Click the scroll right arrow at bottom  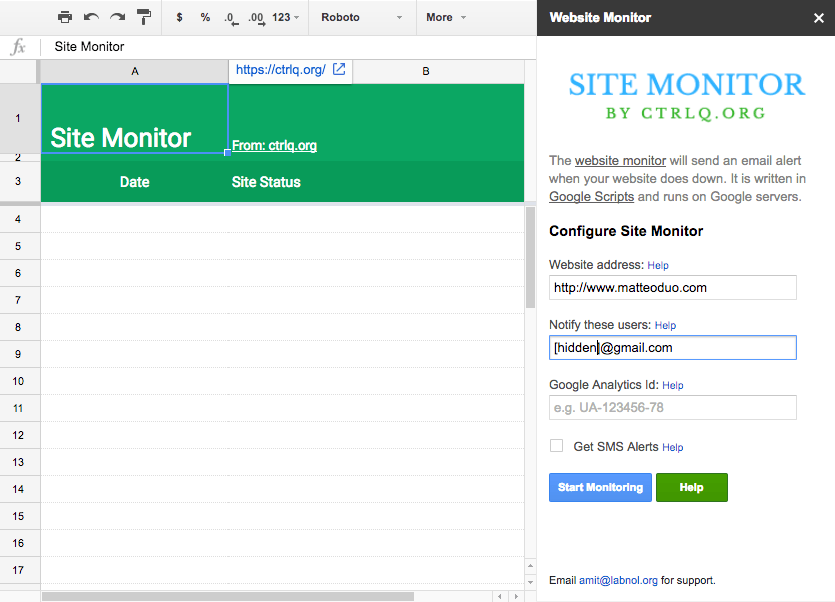tap(516, 597)
